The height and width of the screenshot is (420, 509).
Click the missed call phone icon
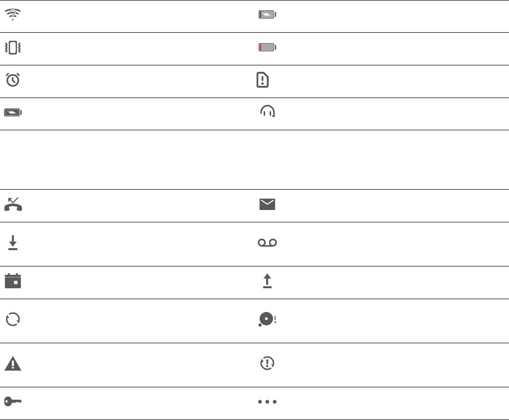pos(13,205)
